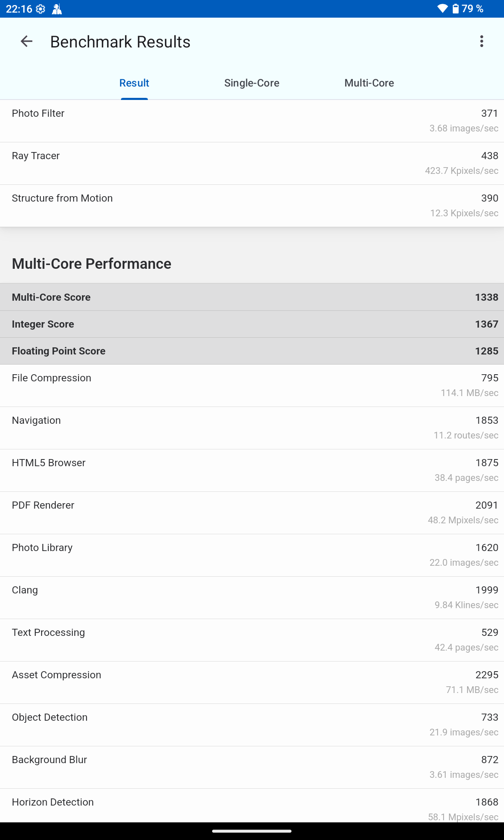Tap the Wi-Fi status icon
Screen dimensions: 504x840
(442, 9)
